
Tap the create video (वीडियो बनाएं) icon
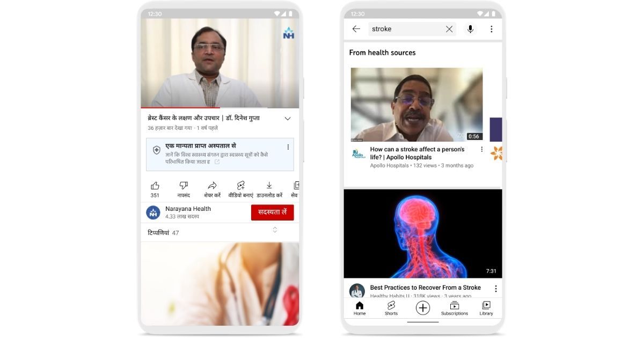tap(240, 186)
